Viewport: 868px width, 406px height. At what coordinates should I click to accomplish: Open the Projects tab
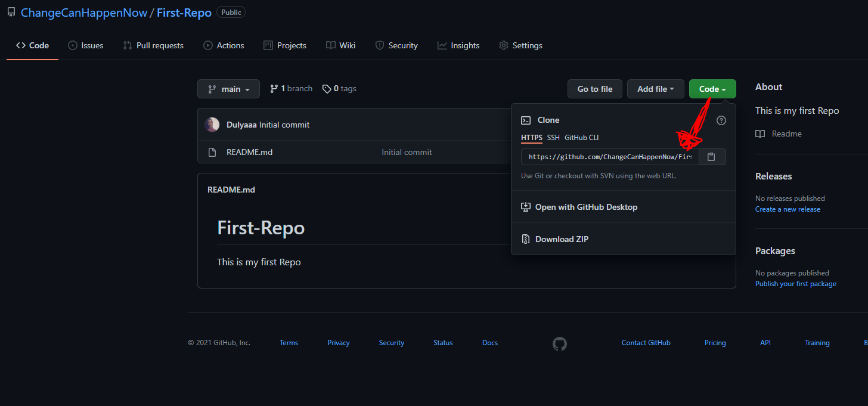(285, 45)
